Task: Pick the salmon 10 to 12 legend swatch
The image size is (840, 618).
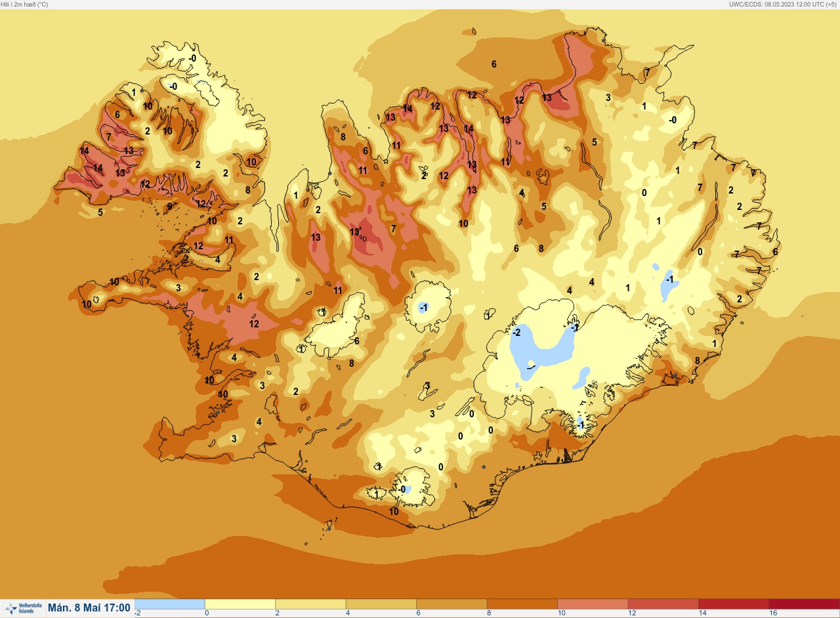Action: (593, 604)
